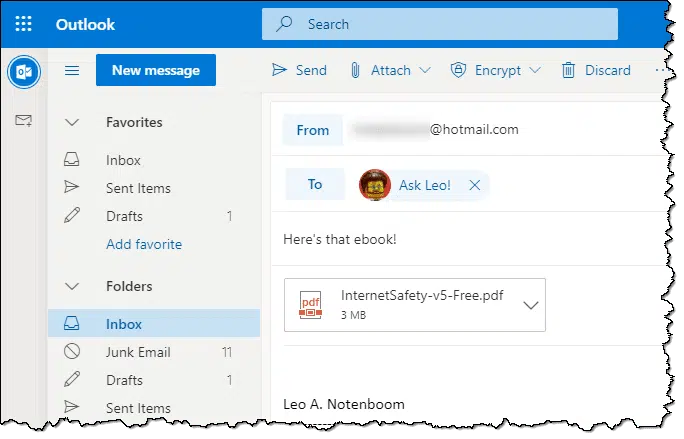Image resolution: width=684 pixels, height=439 pixels.
Task: Click the Ask Leo! recipient name
Action: click(x=424, y=185)
